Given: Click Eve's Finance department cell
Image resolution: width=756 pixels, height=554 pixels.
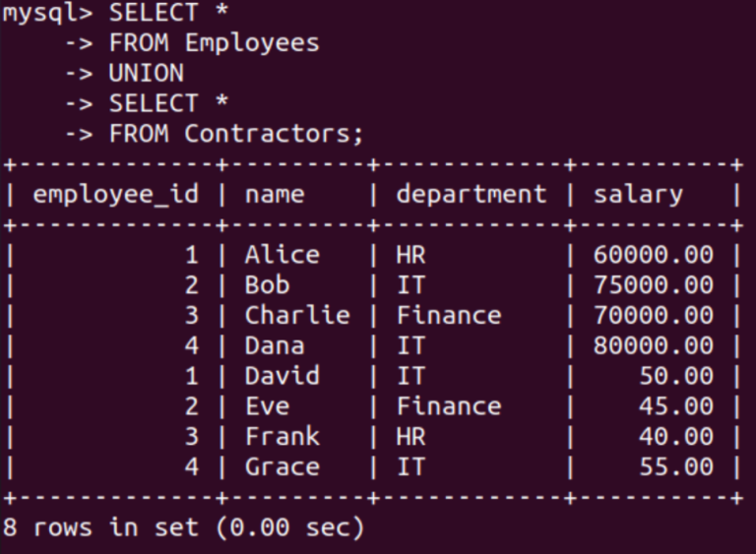Looking at the screenshot, I should coord(448,405).
